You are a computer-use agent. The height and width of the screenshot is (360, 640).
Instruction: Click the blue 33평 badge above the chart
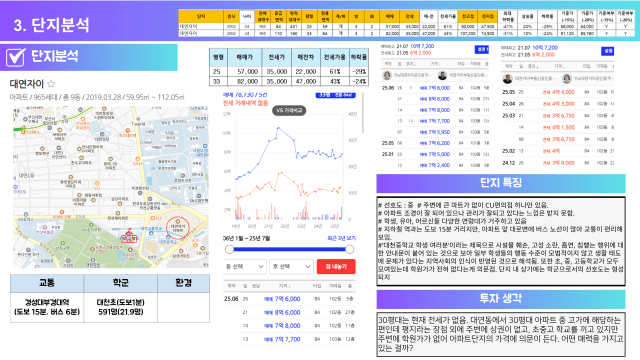336,95
